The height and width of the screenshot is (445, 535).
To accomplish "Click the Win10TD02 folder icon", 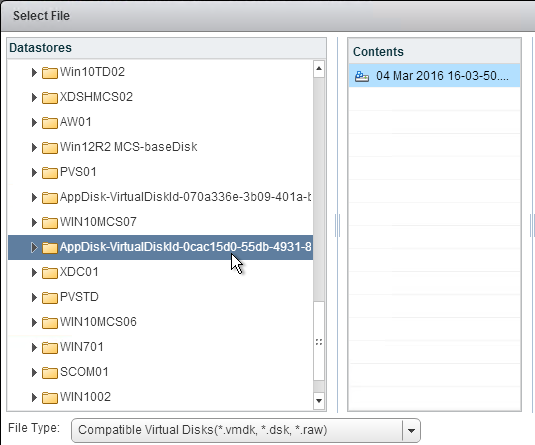I will coord(49,72).
